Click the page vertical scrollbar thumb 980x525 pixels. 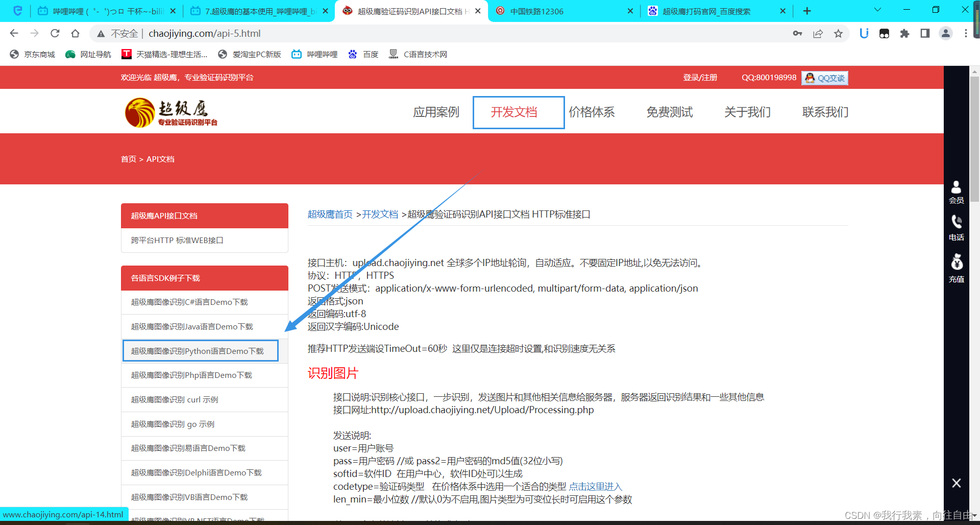[974, 139]
